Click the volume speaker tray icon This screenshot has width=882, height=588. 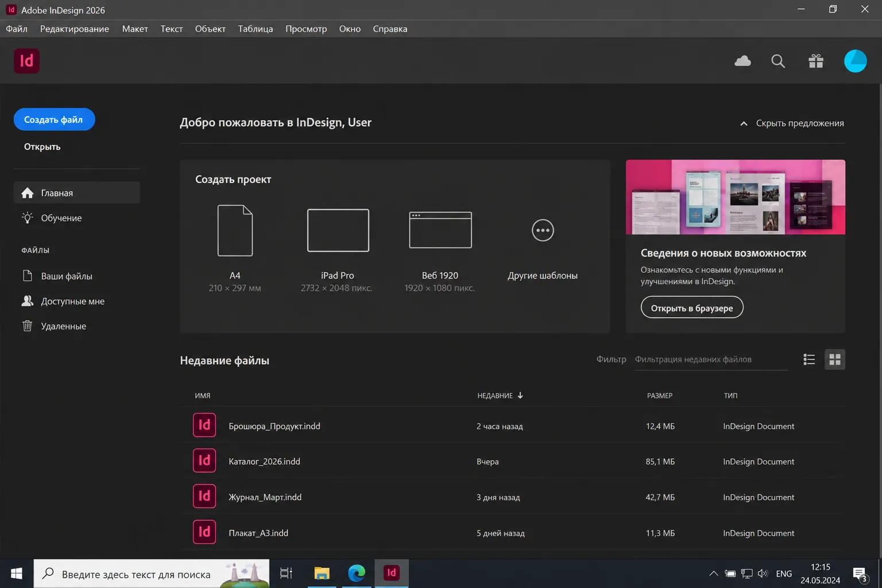pyautogui.click(x=763, y=573)
